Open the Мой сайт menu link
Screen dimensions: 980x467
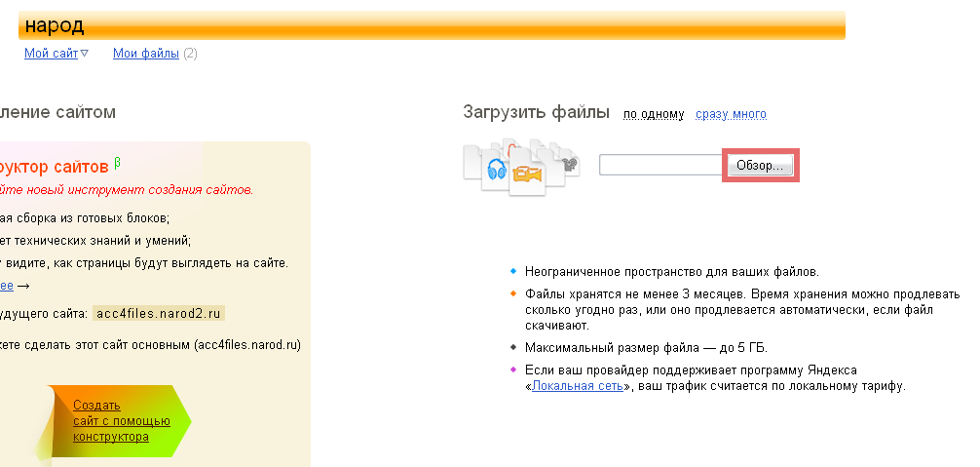pos(51,54)
